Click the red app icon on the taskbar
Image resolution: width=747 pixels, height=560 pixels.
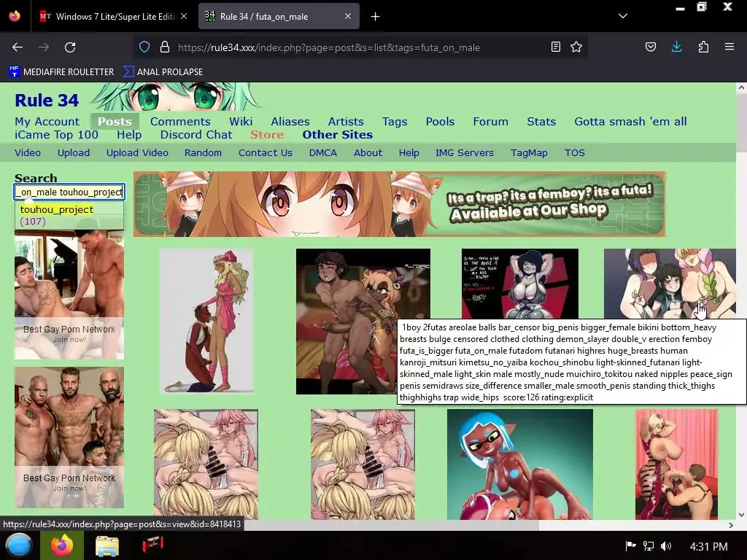[x=153, y=545]
